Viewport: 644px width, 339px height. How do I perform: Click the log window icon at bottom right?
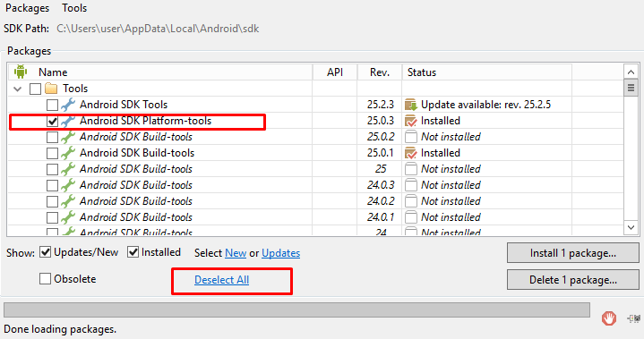click(634, 318)
